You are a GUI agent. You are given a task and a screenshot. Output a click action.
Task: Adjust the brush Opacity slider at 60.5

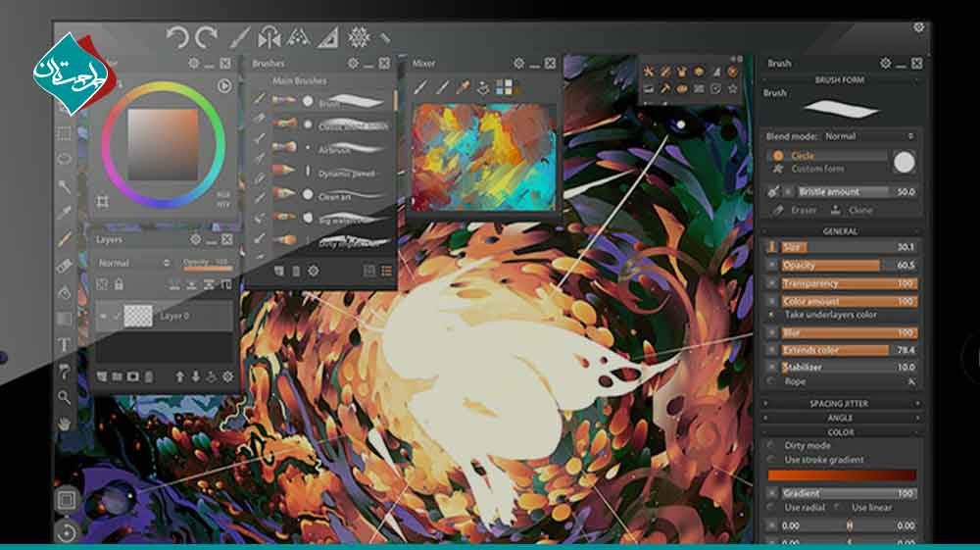850,265
